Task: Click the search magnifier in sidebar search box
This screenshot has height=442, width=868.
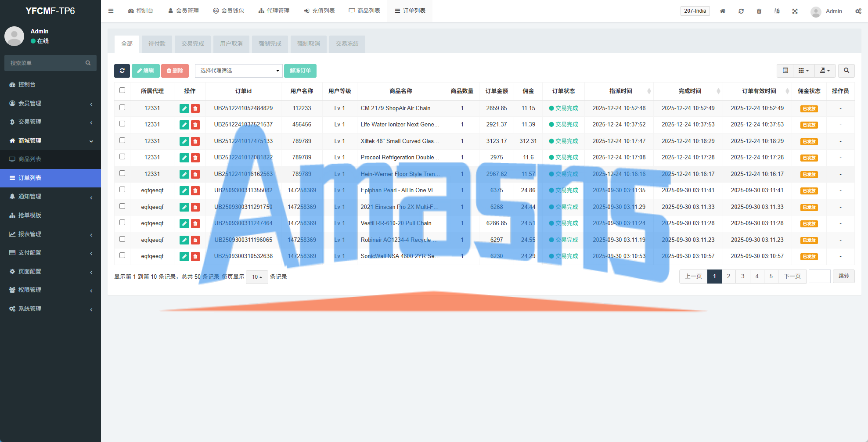Action: point(88,63)
